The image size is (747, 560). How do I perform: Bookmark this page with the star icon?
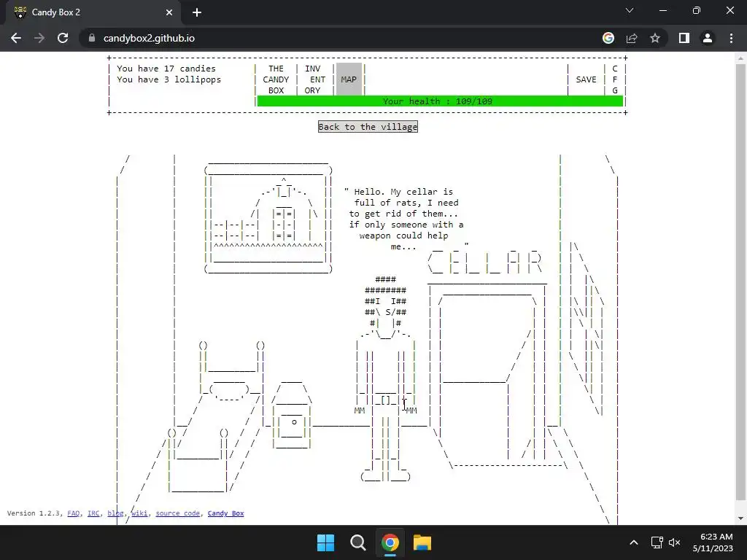[x=655, y=38]
